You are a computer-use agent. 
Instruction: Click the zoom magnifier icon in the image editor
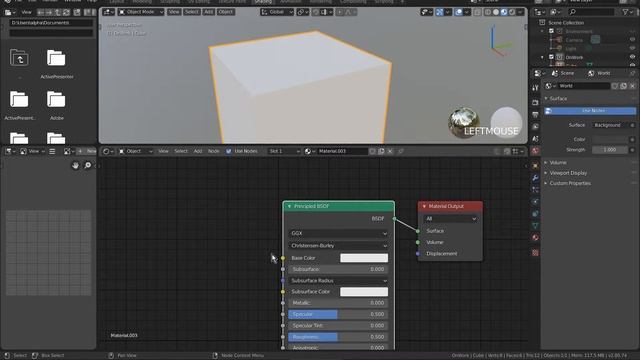[88, 165]
